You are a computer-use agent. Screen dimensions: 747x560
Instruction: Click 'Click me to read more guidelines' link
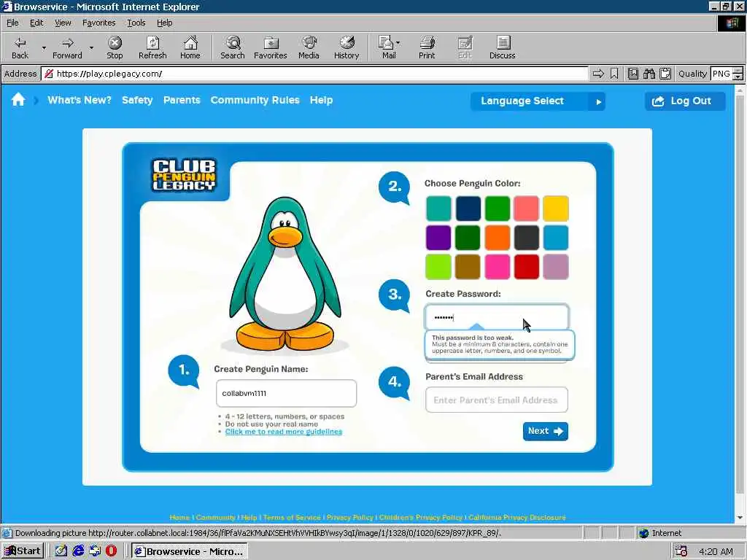284,432
